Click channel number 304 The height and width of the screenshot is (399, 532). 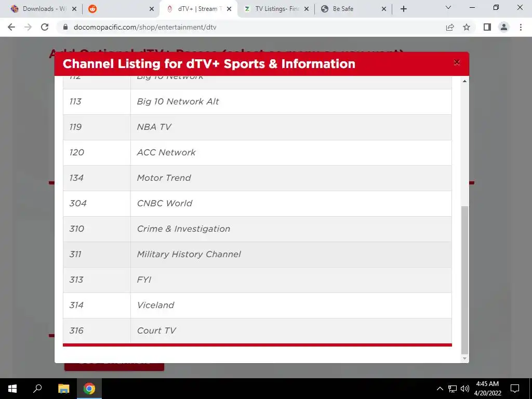click(78, 203)
